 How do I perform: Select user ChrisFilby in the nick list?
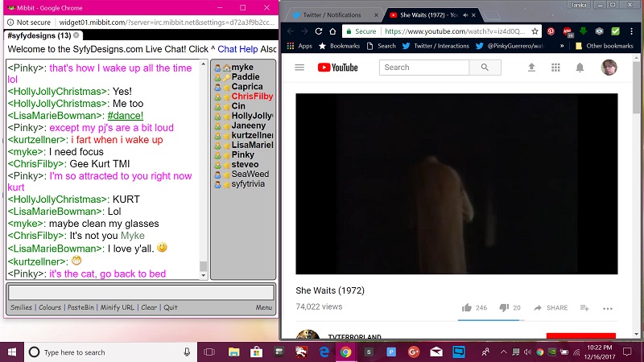coord(252,97)
